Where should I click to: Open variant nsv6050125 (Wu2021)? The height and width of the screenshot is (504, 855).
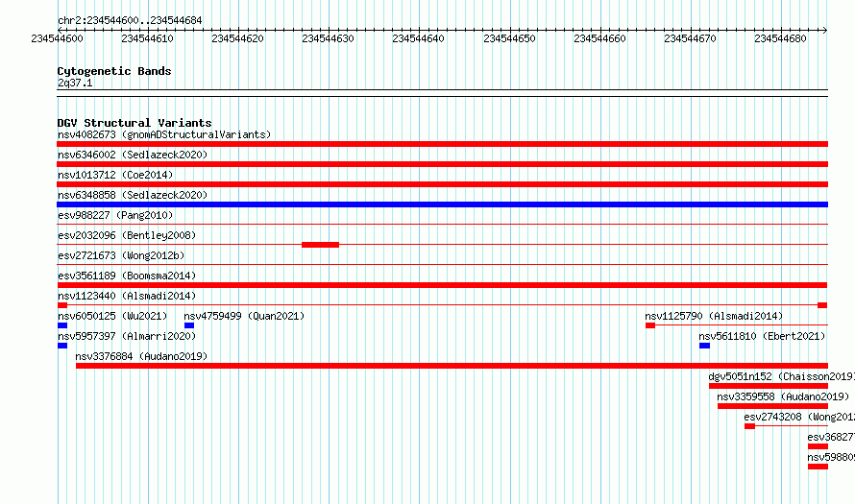coord(112,316)
